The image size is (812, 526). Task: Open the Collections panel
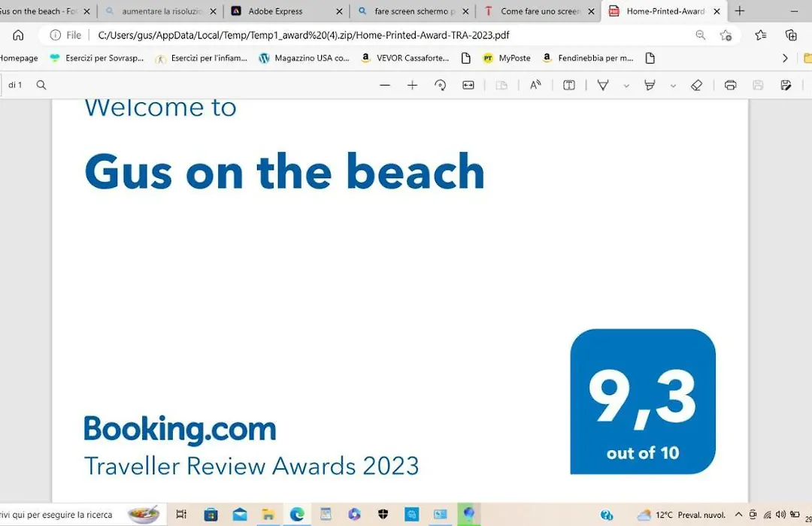coord(791,35)
